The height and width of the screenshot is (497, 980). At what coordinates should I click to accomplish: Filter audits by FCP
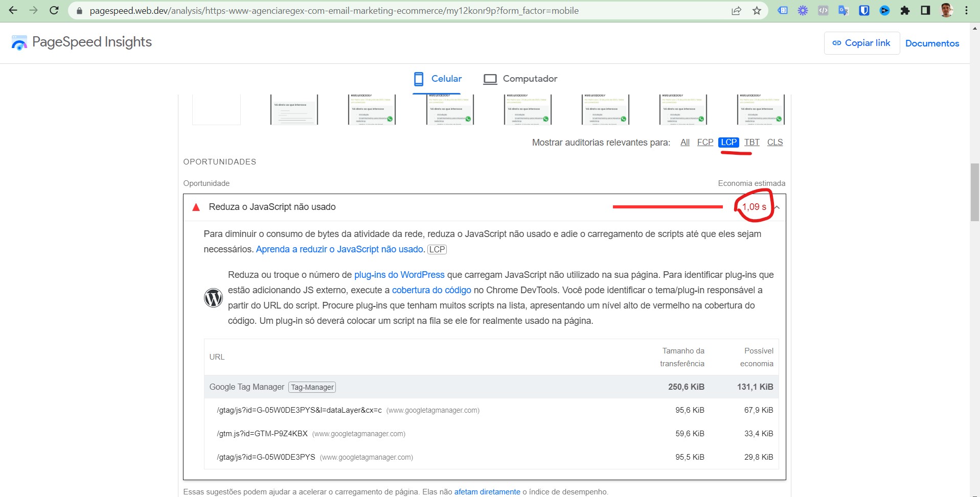coord(705,143)
